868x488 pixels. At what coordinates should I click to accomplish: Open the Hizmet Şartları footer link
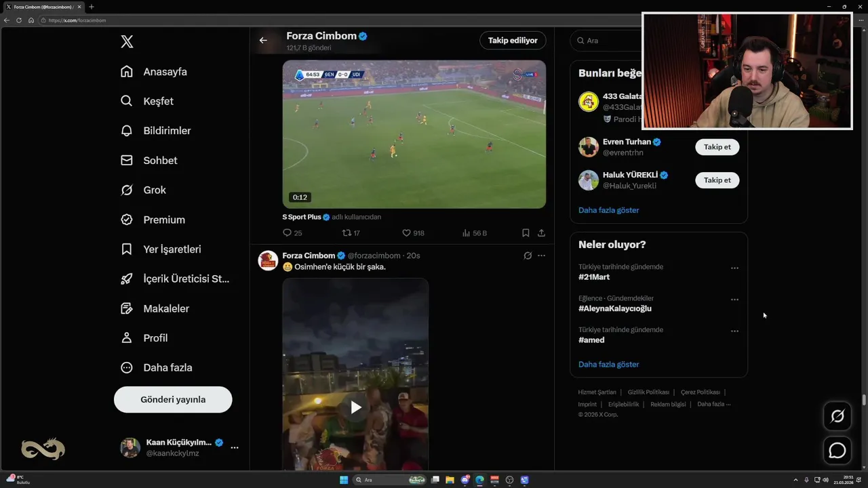click(x=597, y=392)
